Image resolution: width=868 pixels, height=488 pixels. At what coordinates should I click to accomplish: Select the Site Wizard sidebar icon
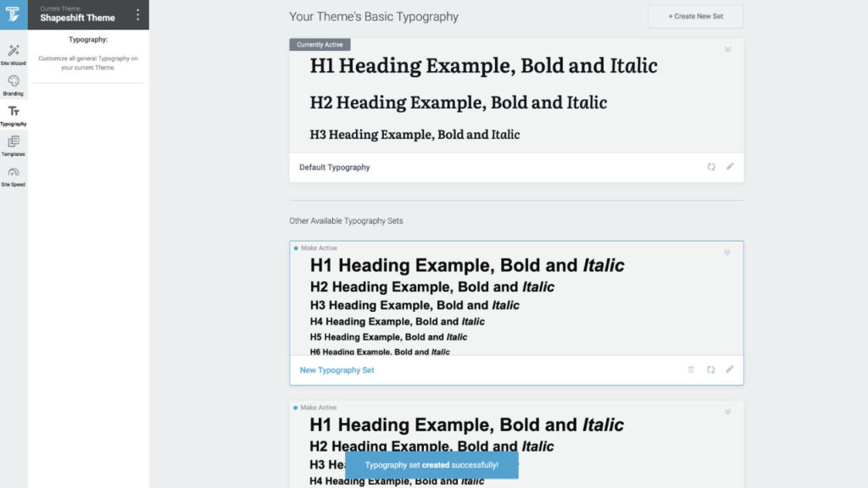tap(13, 53)
